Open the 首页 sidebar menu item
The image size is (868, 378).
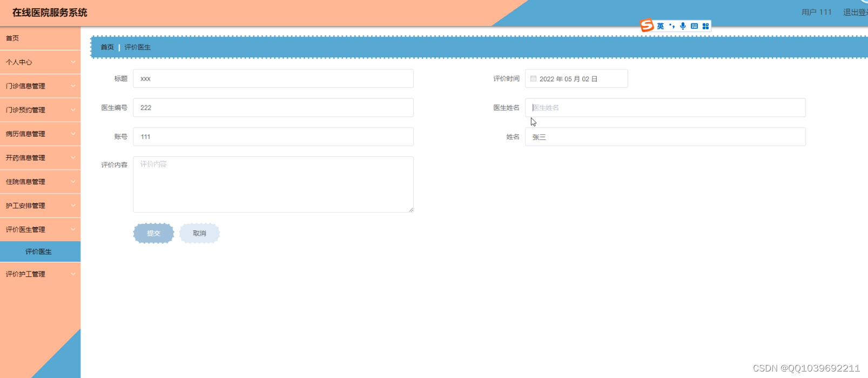pos(41,38)
